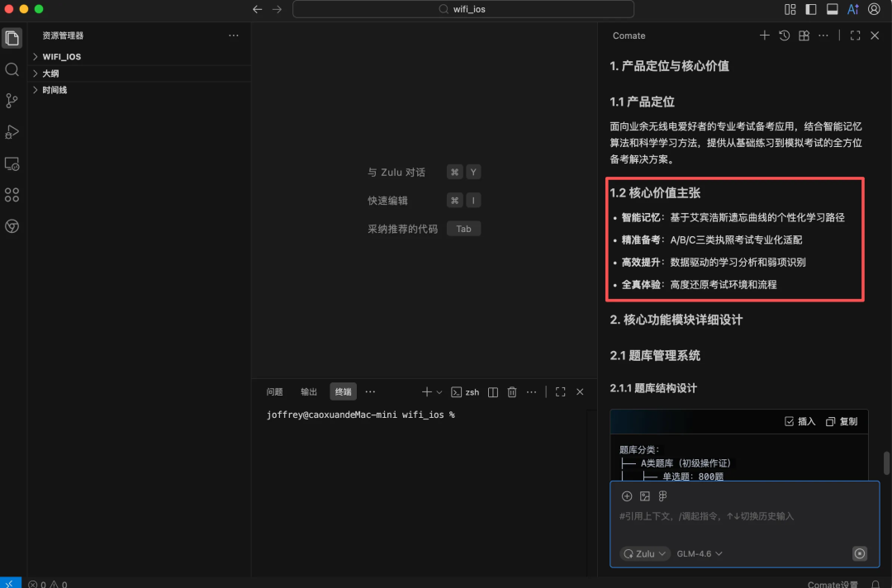Open Run and Debug panel

12,132
